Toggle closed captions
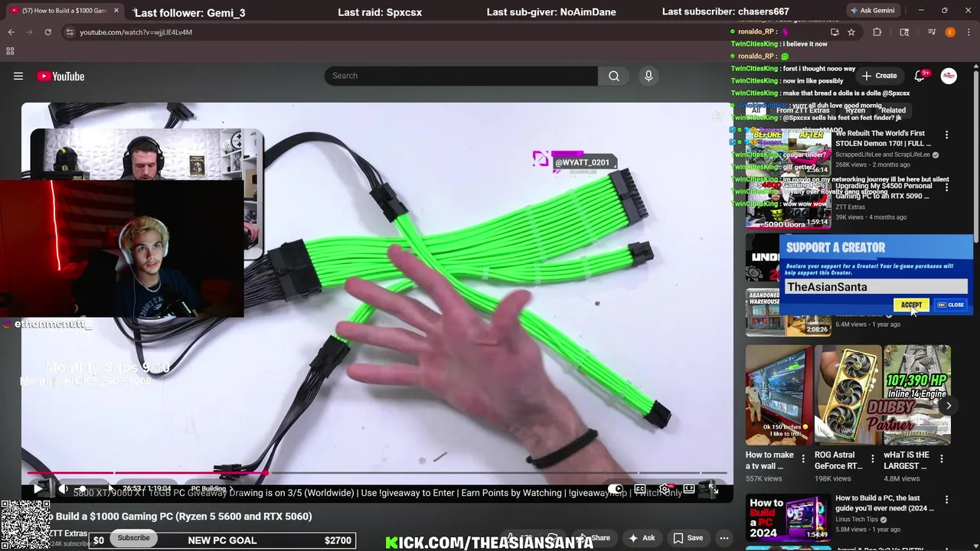The height and width of the screenshot is (551, 980). pyautogui.click(x=640, y=488)
